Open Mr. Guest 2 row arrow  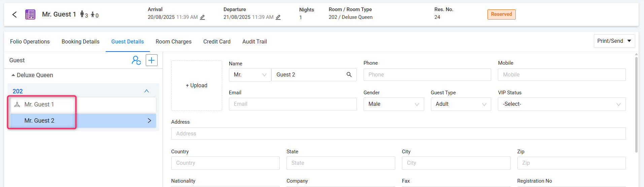[149, 121]
